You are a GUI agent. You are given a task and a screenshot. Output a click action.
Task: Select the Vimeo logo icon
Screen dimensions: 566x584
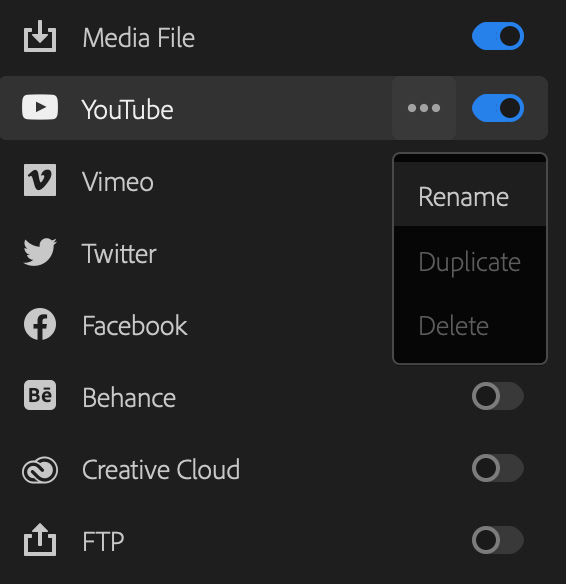40,180
